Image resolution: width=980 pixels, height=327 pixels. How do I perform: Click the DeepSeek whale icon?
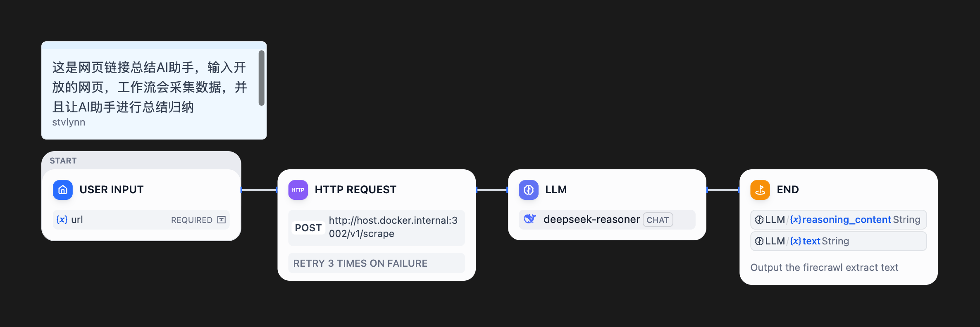pyautogui.click(x=530, y=219)
